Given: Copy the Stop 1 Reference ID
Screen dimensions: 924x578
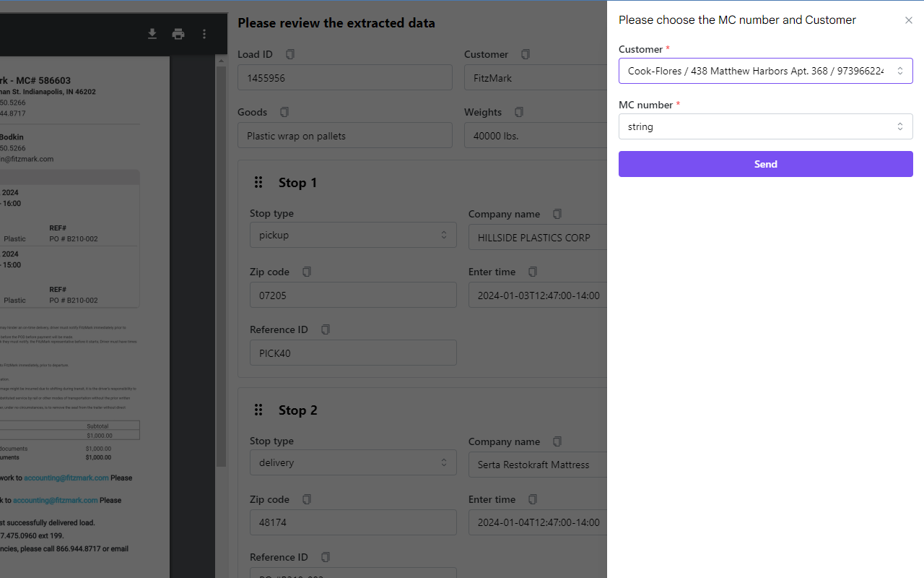Looking at the screenshot, I should 325,329.
